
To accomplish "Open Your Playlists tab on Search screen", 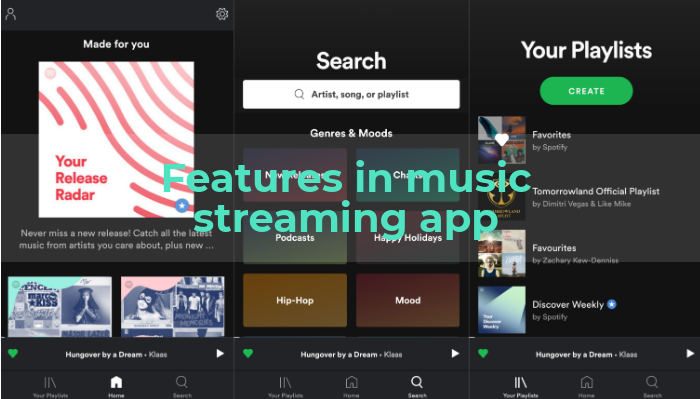I will pos(286,387).
